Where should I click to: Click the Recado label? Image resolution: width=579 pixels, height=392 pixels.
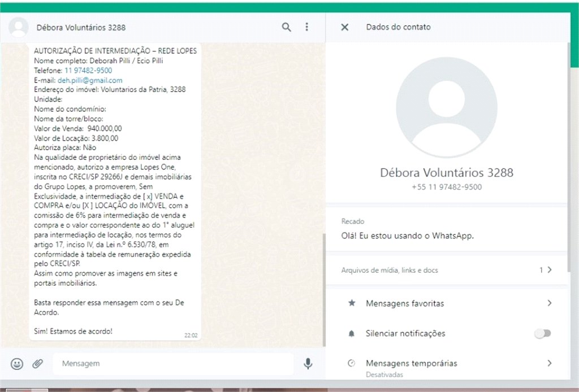tap(353, 221)
